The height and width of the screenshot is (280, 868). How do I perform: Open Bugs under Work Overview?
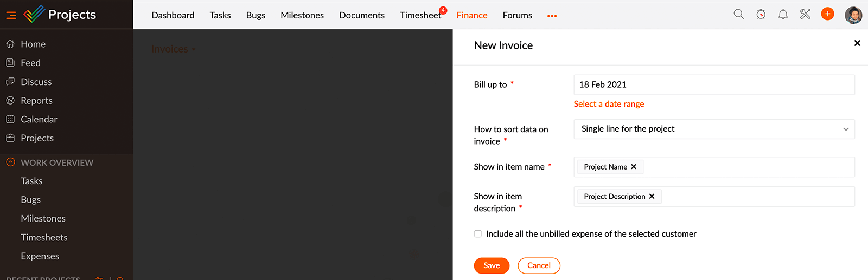(31, 200)
